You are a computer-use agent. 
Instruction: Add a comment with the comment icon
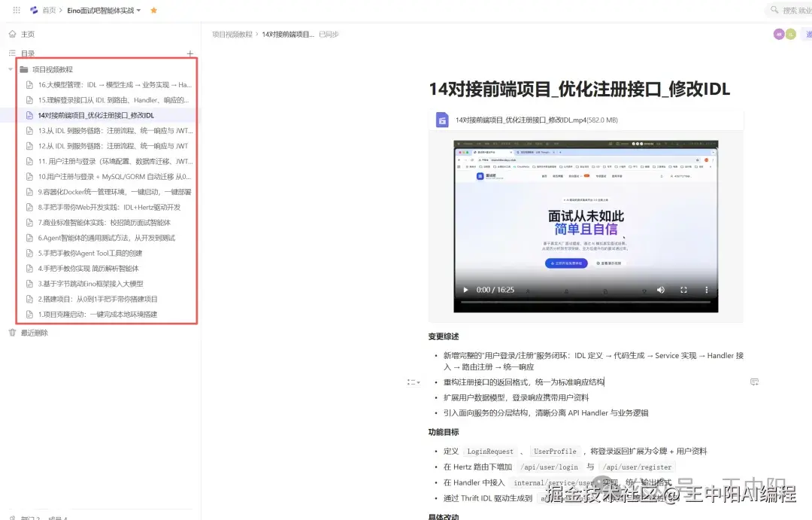[755, 382]
